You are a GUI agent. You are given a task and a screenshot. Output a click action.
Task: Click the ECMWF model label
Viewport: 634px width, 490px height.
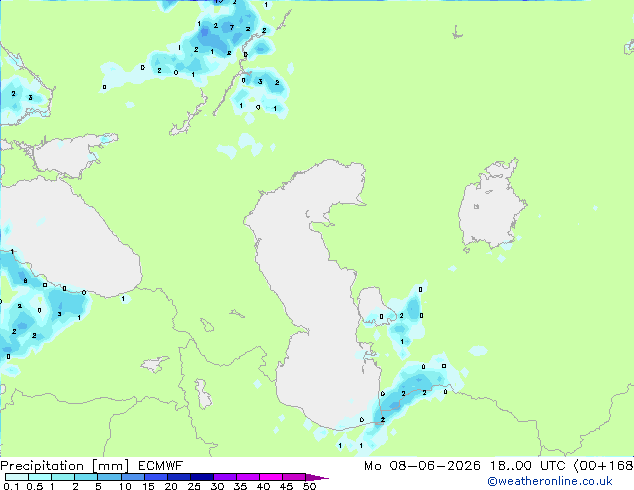point(161,466)
